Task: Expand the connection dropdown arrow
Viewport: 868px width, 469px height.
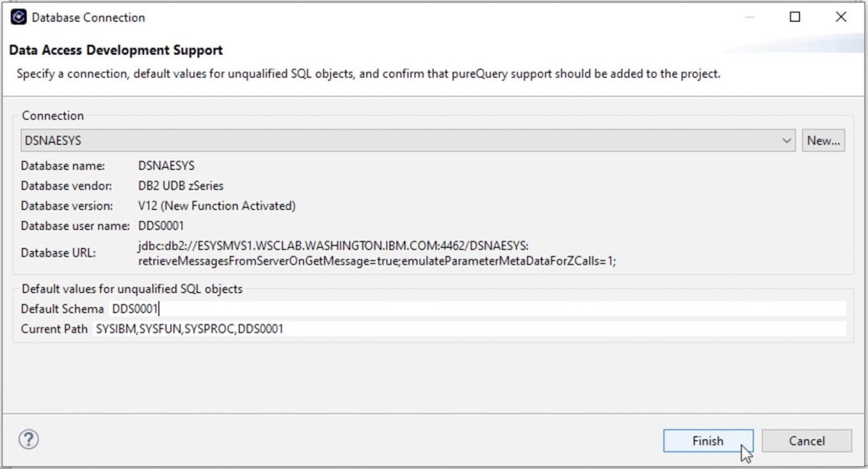Action: [x=787, y=141]
